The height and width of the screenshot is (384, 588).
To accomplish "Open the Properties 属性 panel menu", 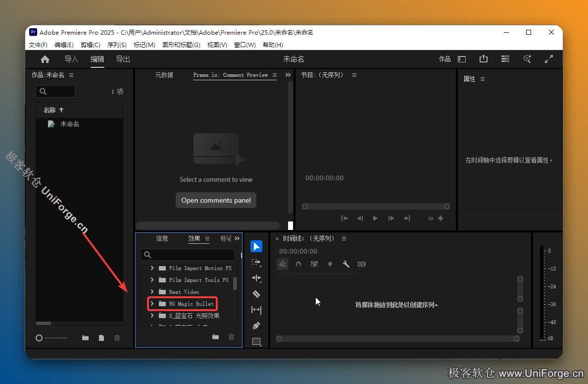I will (483, 79).
